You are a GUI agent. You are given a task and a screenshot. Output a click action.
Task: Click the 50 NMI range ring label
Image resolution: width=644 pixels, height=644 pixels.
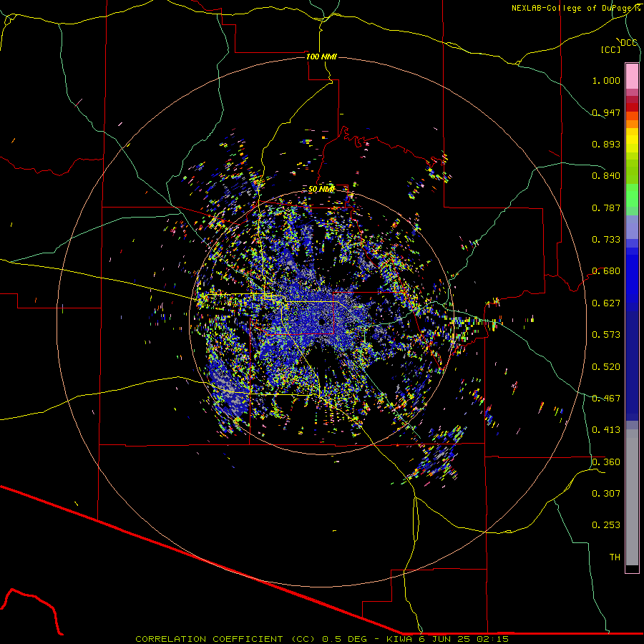coord(321,189)
